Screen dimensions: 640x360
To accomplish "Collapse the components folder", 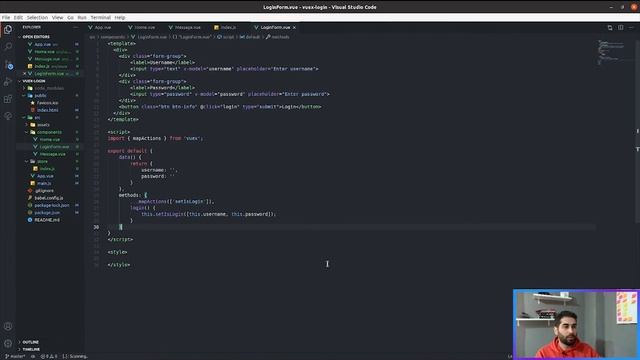I will click(49, 132).
